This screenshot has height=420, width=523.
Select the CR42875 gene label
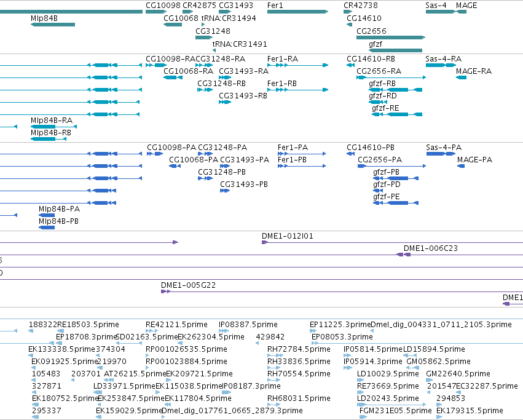click(x=200, y=6)
